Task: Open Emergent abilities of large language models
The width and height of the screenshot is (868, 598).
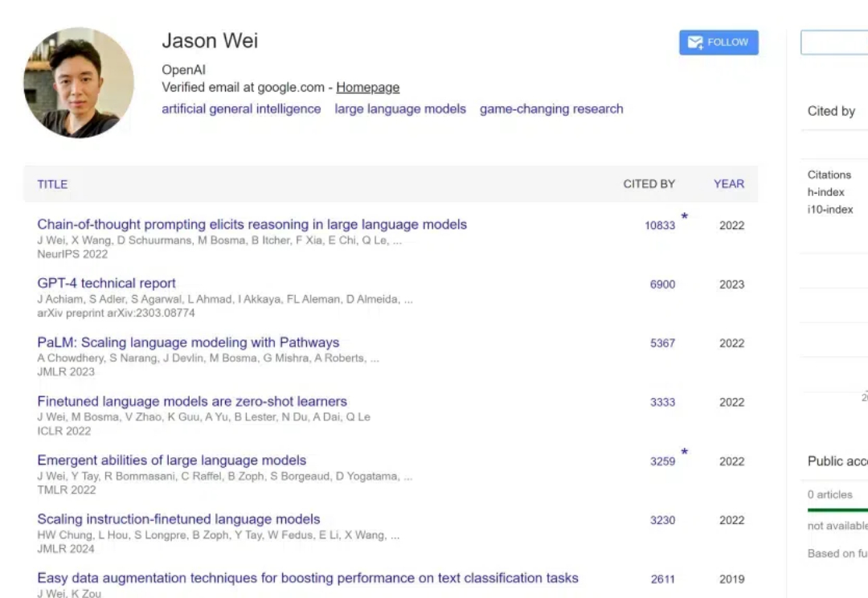Action: (172, 460)
